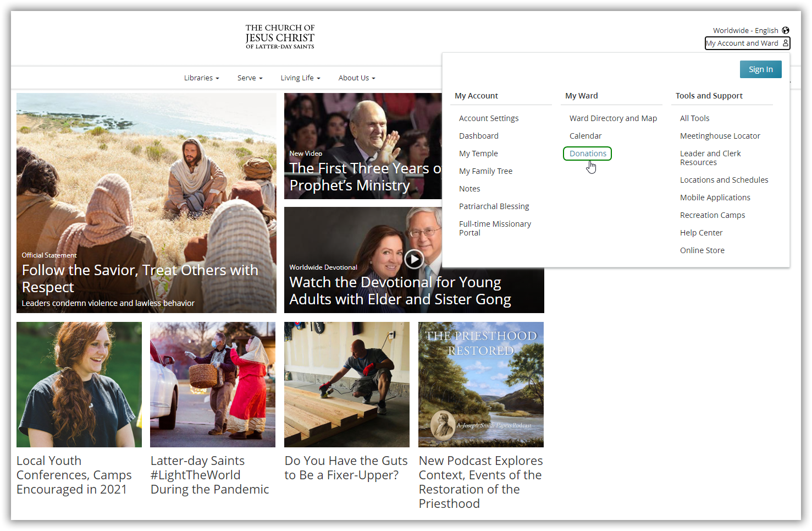Open Locations and Schedules

coord(724,180)
